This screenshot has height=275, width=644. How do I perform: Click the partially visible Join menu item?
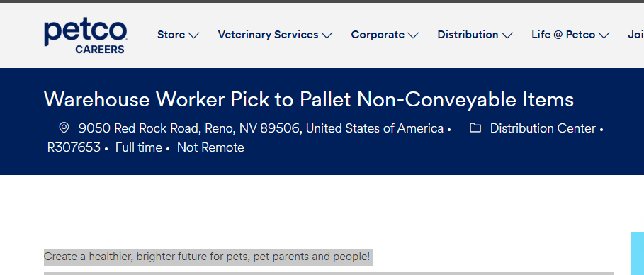click(x=635, y=35)
